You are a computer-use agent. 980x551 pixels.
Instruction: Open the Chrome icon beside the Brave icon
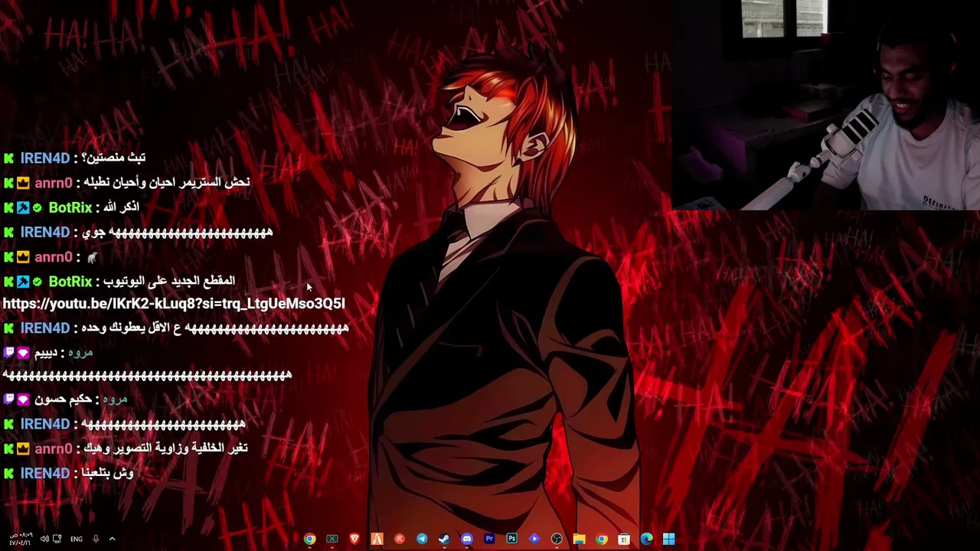point(309,540)
